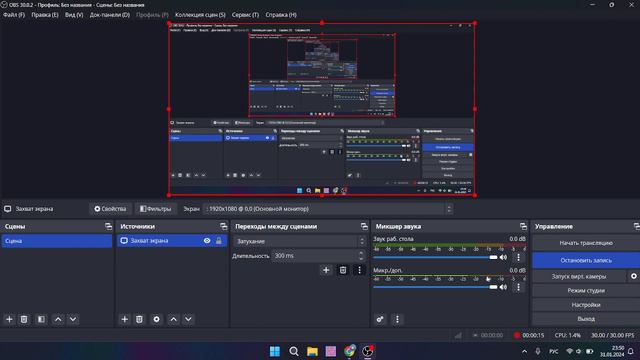Remove selected source with trash icon
This screenshot has height=360, width=640.
click(139, 319)
